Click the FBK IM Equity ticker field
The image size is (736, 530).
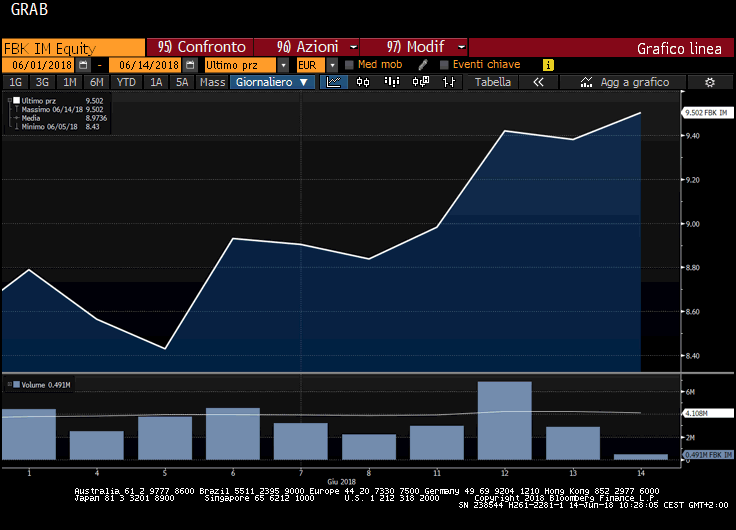click(x=72, y=47)
